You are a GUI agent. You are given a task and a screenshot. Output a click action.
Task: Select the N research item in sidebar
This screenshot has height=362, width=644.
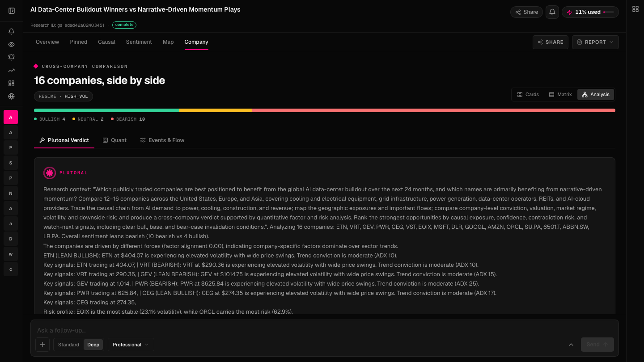click(11, 193)
